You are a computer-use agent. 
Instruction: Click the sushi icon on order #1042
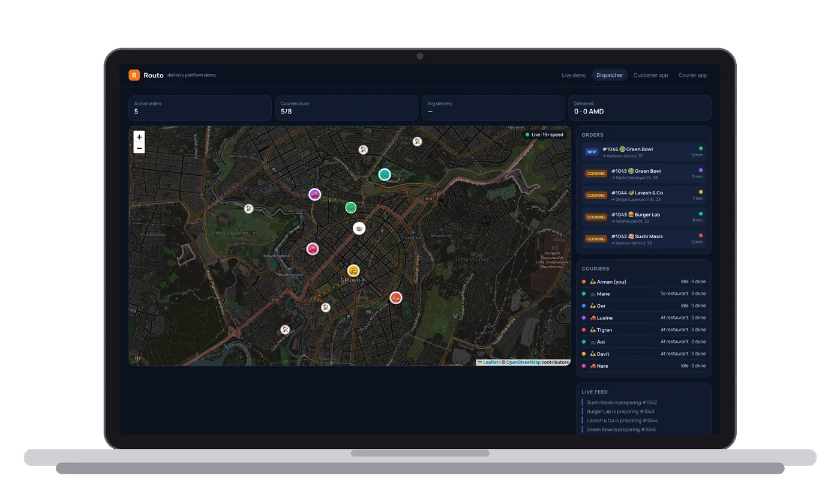tap(631, 236)
